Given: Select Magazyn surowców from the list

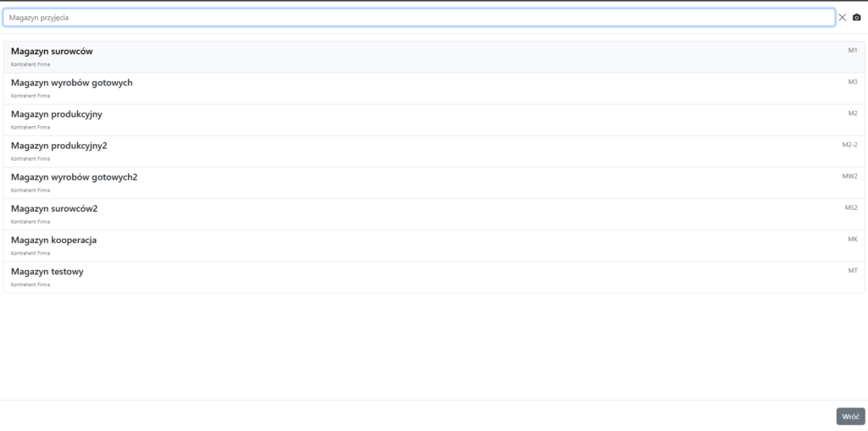Looking at the screenshot, I should (x=52, y=52).
